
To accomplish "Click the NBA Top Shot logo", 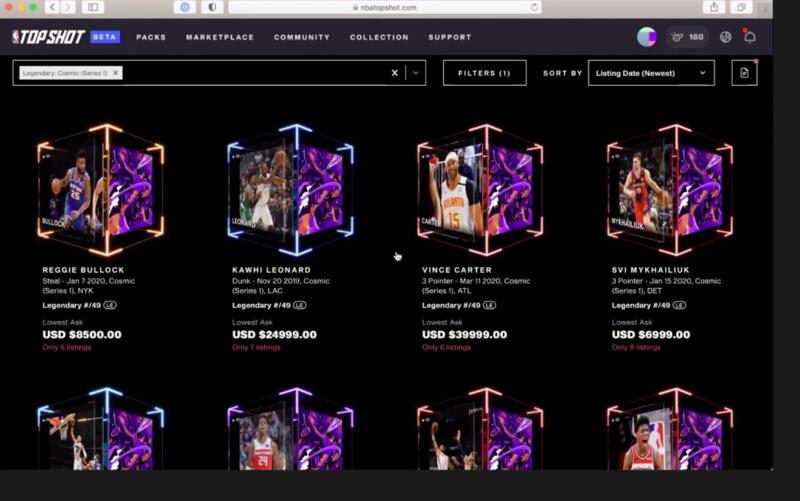I will pyautogui.click(x=48, y=37).
